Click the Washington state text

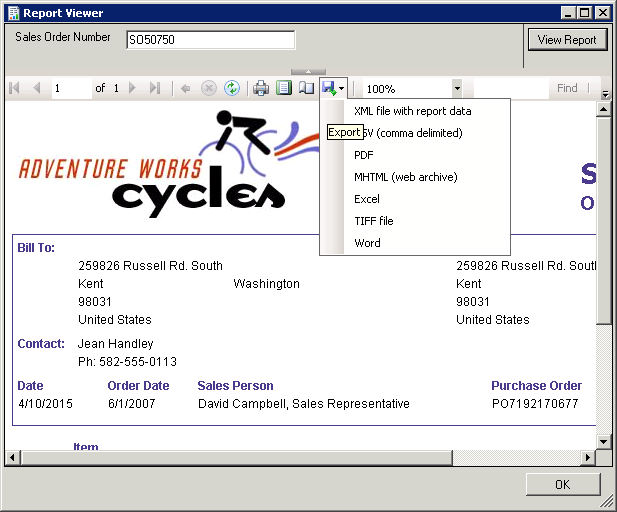coord(266,284)
